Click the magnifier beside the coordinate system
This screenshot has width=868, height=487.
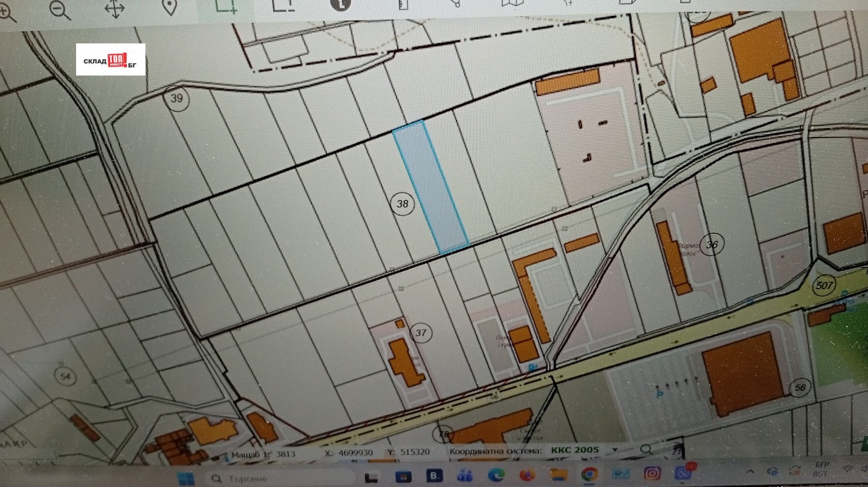[x=646, y=449]
